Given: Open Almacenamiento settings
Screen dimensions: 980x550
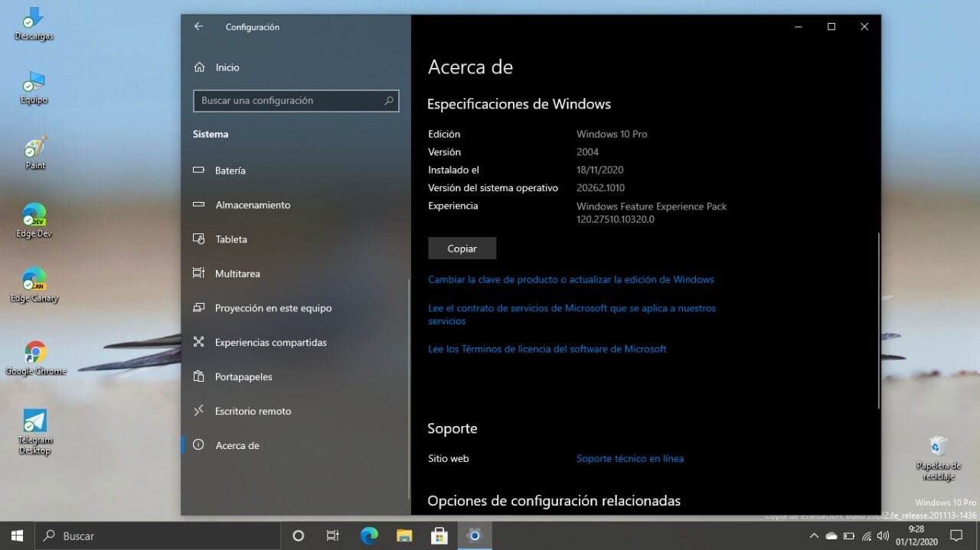Looking at the screenshot, I should tap(253, 205).
